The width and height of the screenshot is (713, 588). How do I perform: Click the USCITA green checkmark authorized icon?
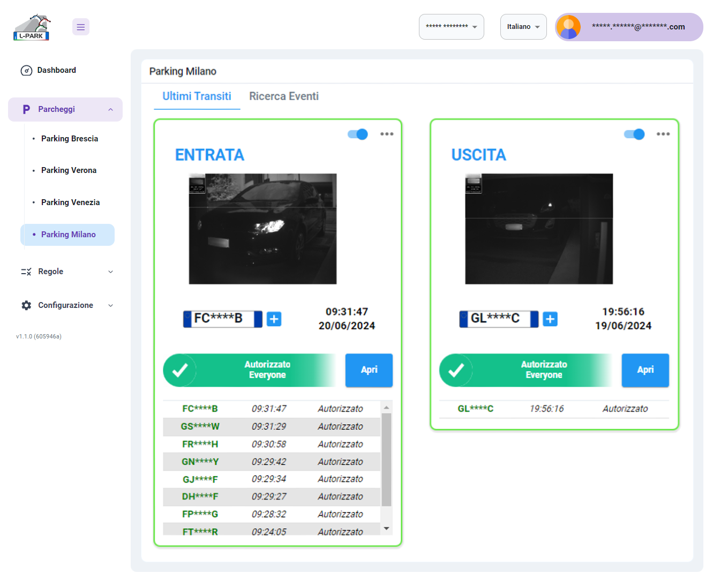[456, 370]
